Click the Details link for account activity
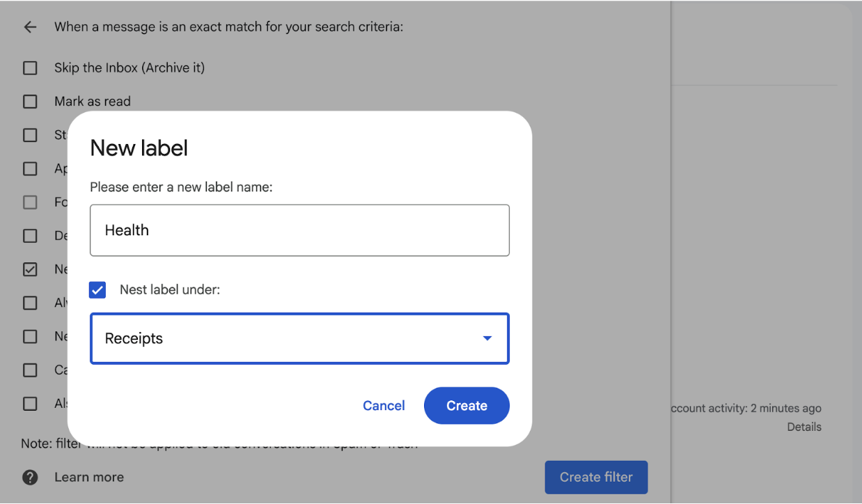This screenshot has width=862, height=504. [804, 427]
